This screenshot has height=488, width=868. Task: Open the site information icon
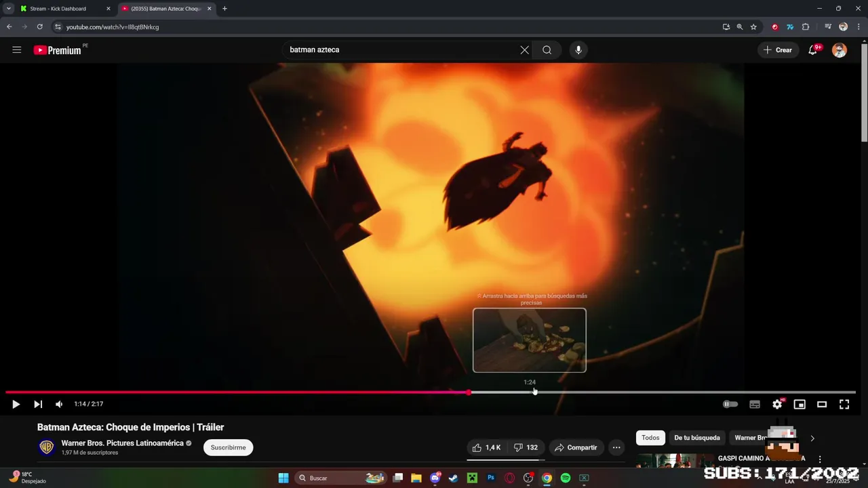tap(58, 27)
